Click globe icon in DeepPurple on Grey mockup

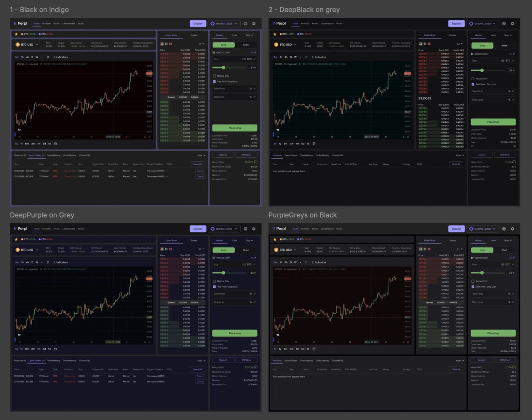[246, 229]
